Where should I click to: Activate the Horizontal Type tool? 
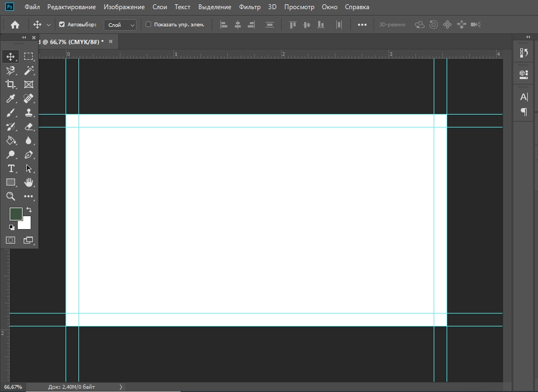pyautogui.click(x=11, y=168)
